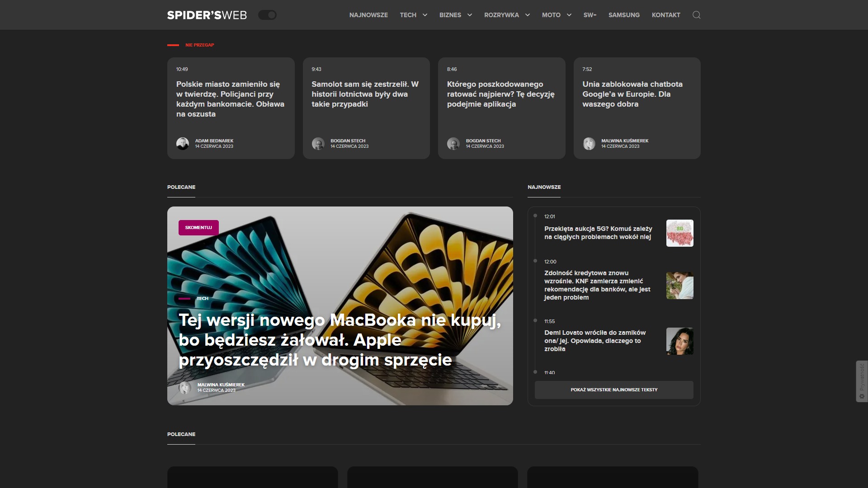The height and width of the screenshot is (488, 868).
Task: Open Demi Lovato news item
Action: [x=595, y=341]
